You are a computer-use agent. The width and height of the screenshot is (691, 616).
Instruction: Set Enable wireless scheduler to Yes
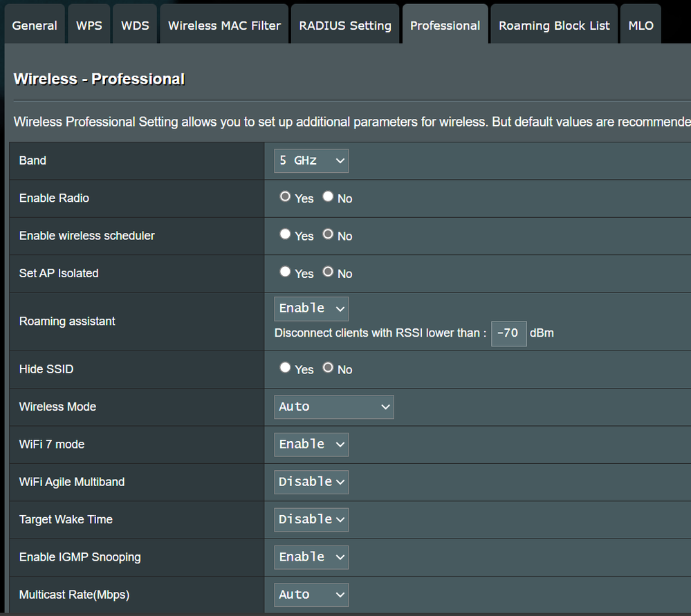coord(285,234)
